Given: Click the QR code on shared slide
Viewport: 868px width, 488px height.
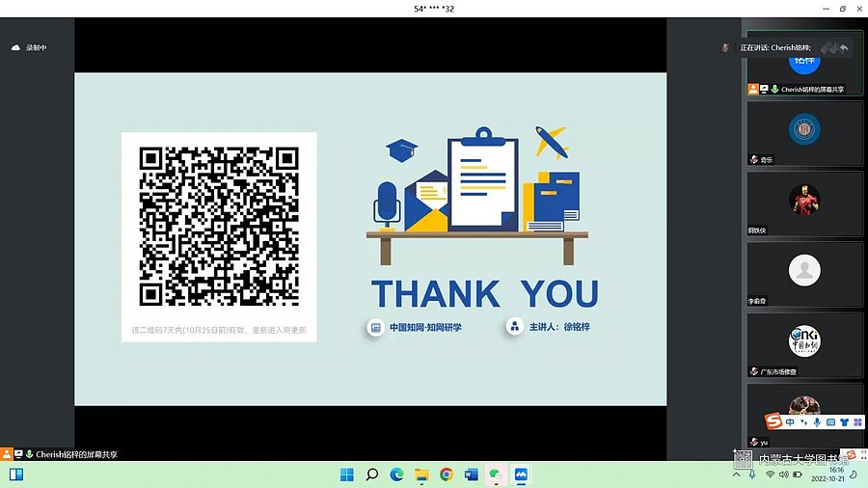Looking at the screenshot, I should pos(219,227).
